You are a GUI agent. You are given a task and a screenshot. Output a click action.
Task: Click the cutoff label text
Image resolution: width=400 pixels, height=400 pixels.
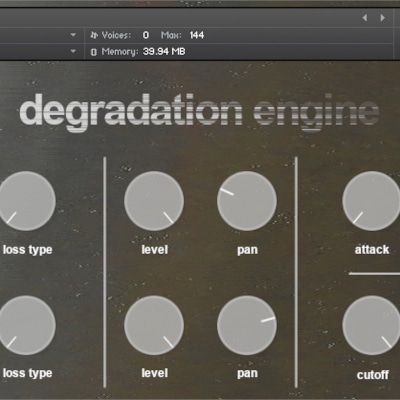(x=373, y=375)
